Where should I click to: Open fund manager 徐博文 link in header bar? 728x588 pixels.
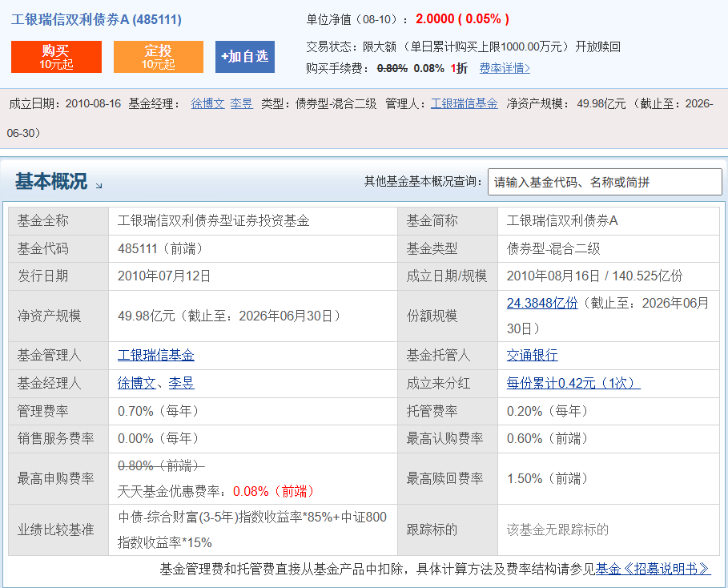[207, 103]
